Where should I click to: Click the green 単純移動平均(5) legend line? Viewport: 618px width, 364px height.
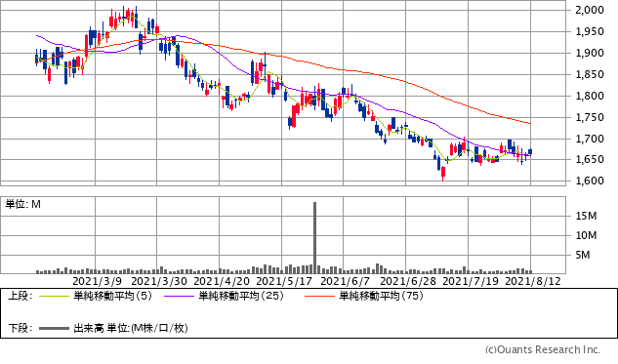click(54, 296)
